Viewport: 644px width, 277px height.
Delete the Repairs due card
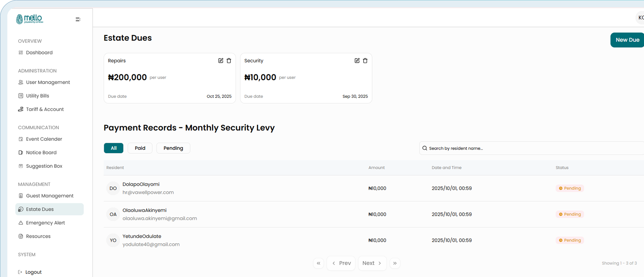[x=229, y=61]
